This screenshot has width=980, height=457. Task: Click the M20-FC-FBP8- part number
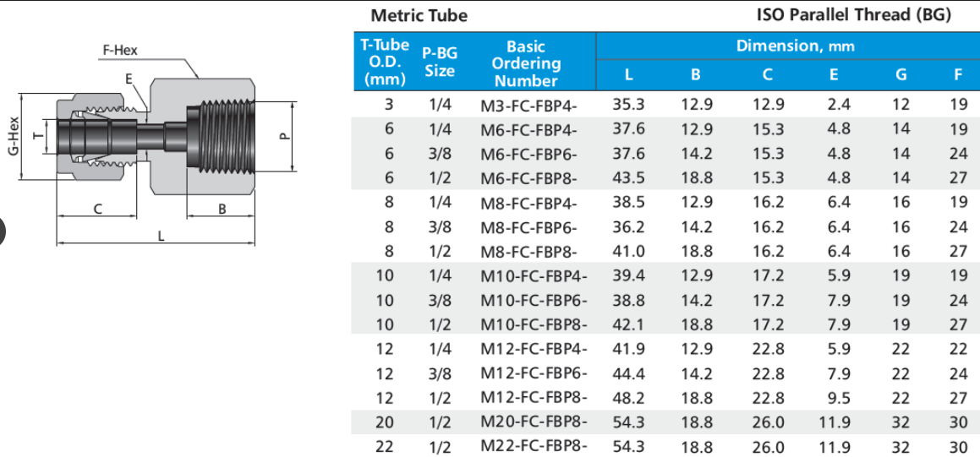click(x=534, y=422)
